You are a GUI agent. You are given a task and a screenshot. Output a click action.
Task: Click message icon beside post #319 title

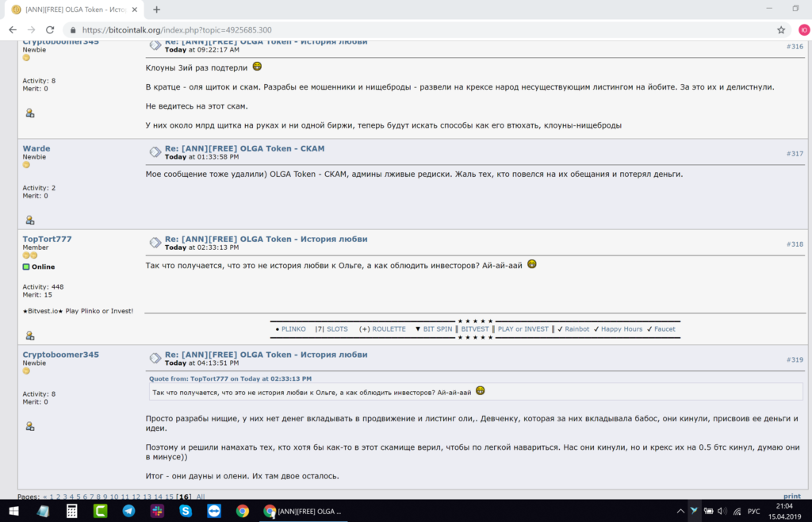point(155,358)
